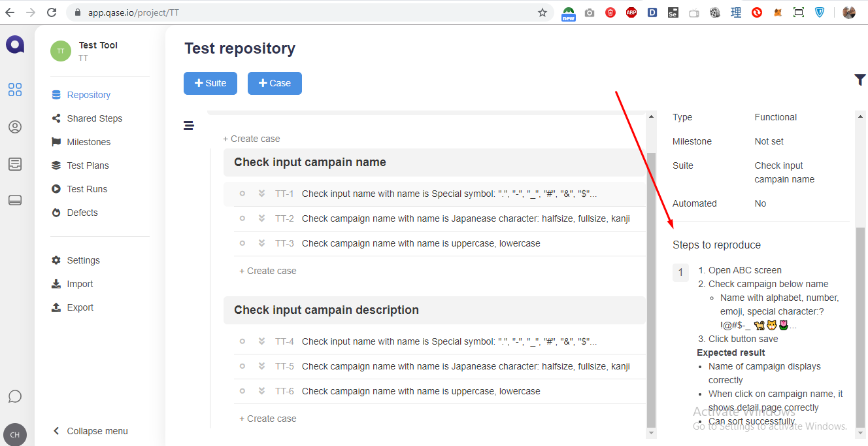Viewport: 868px width, 446px height.
Task: Select the TT-6 case circle marker
Action: coord(242,391)
